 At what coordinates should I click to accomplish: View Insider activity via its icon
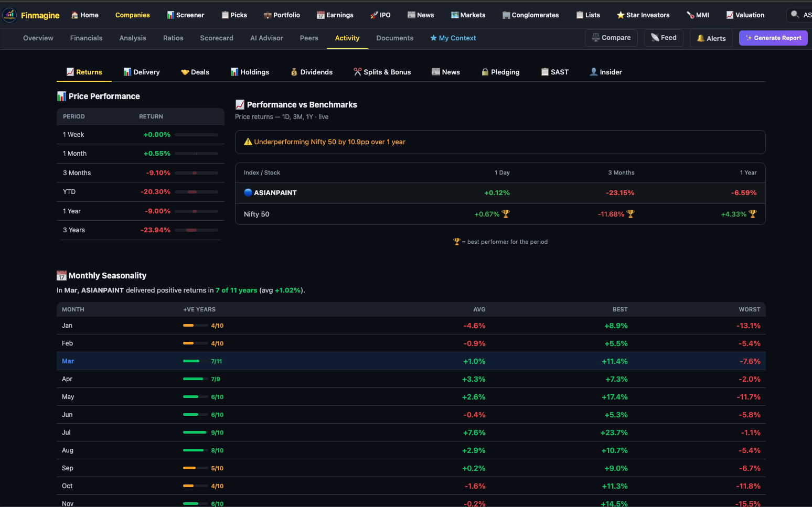click(592, 71)
